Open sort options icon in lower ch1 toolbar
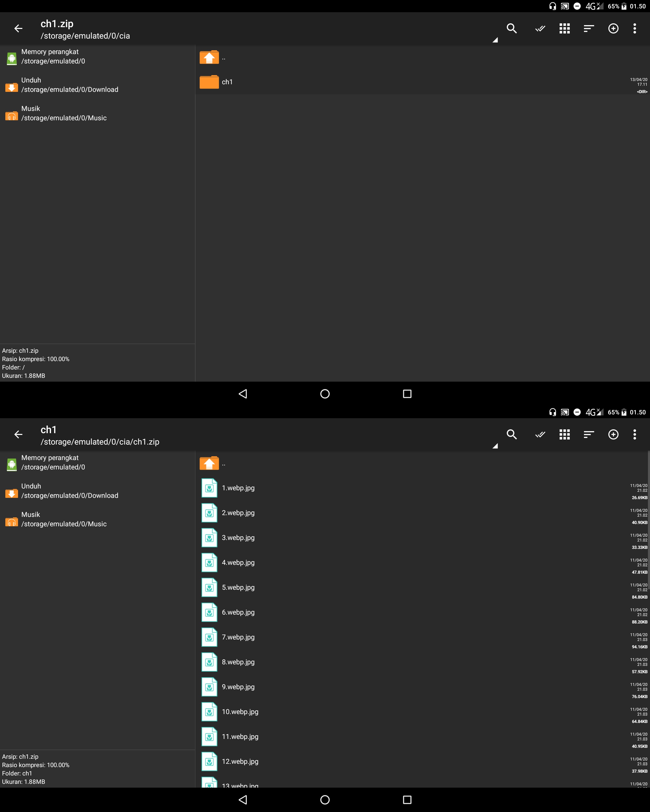The width and height of the screenshot is (650, 812). (x=589, y=434)
